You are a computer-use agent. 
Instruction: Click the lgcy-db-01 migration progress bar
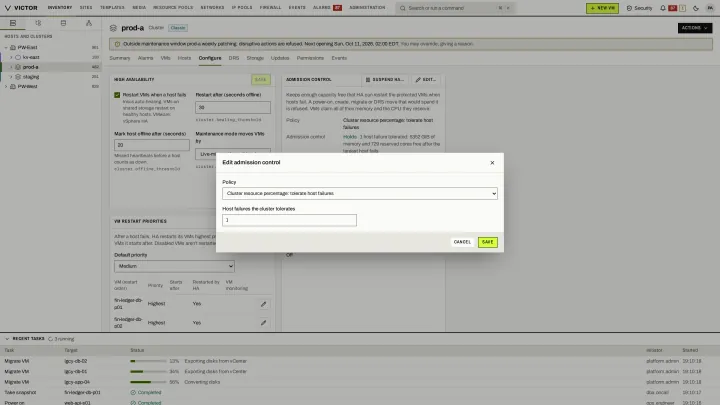coord(148,371)
